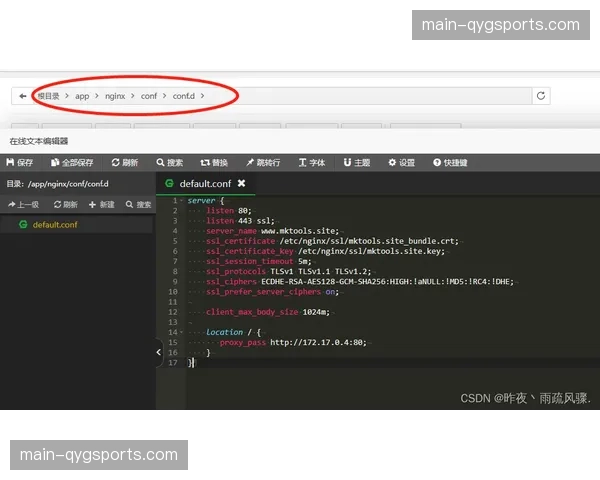Click the 保存 (Save) toolbar button
Image resolution: width=600 pixels, height=480 pixels.
click(x=21, y=162)
